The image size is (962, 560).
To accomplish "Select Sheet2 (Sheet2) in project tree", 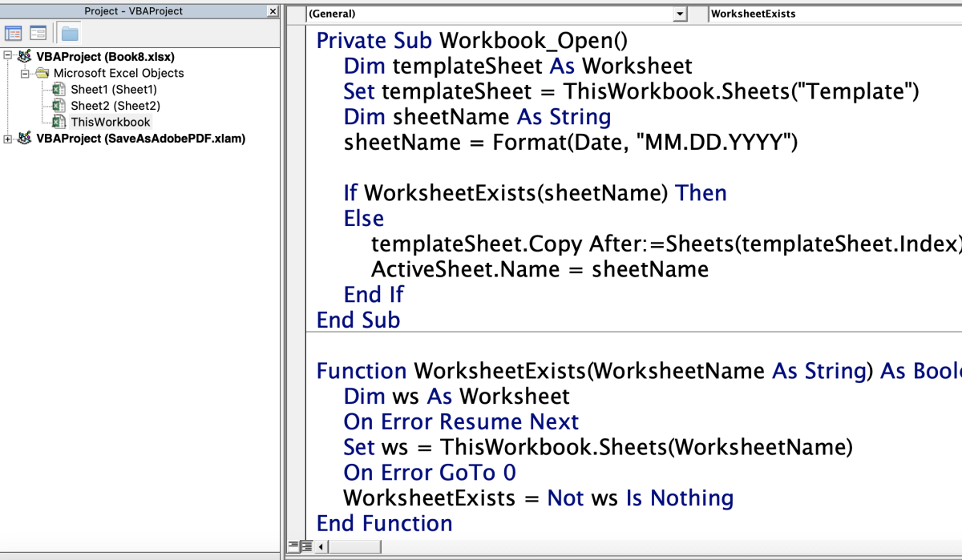I will coord(115,106).
